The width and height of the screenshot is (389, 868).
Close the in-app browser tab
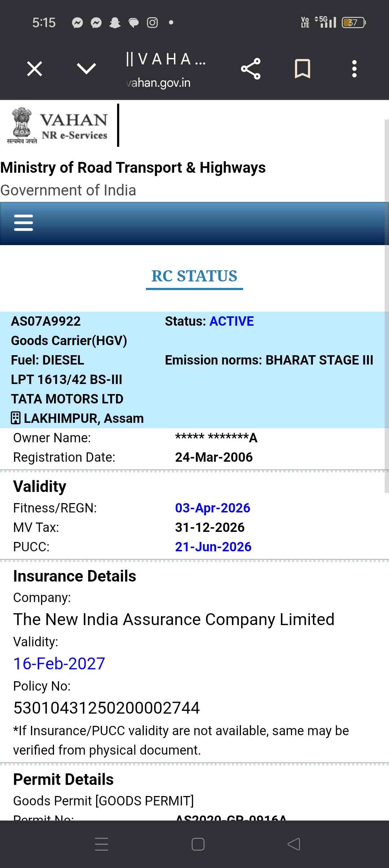pos(35,69)
